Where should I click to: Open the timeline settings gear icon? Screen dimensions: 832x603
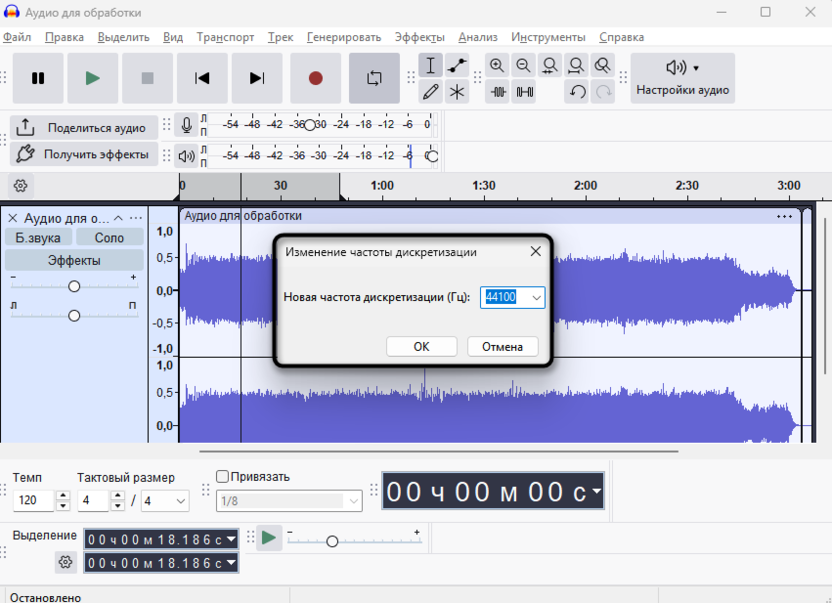(x=21, y=186)
